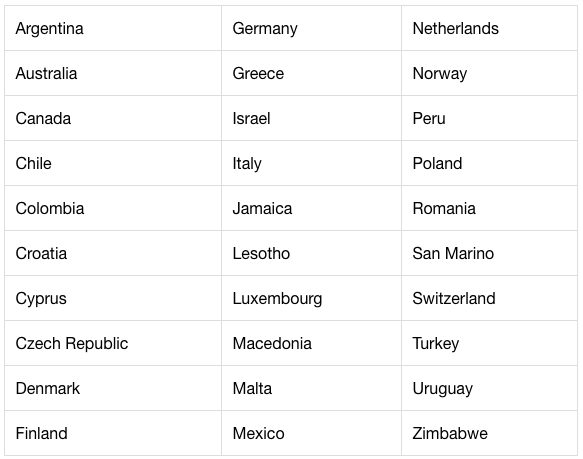Select the Germany cell

tap(312, 28)
